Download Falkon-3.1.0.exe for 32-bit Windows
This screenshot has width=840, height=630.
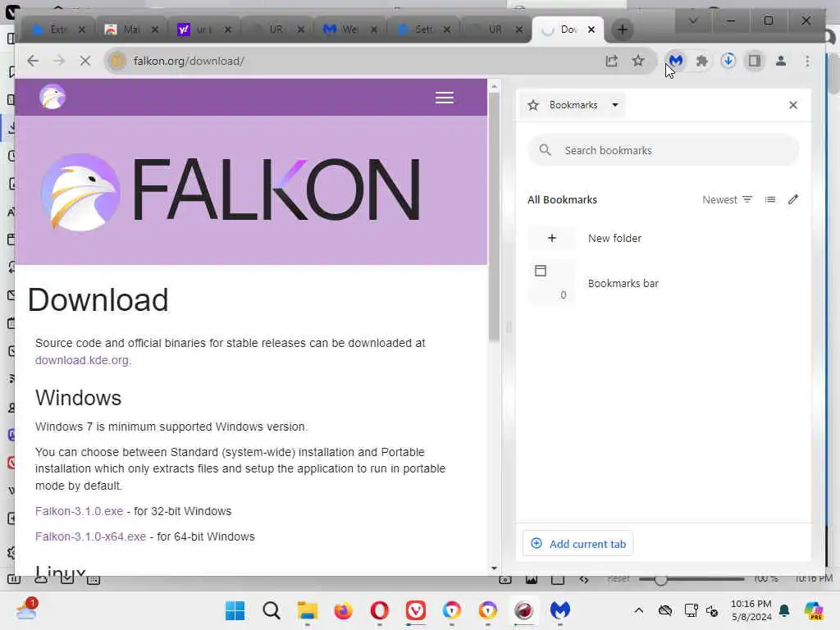(80, 511)
